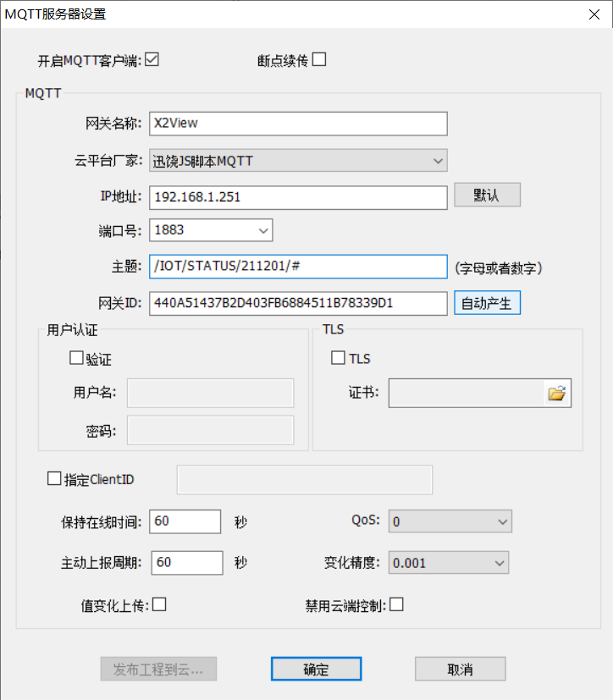Screen dimensions: 613x700
Task: Uncheck 开启MQTT客户端 checkbox
Action: [152, 59]
